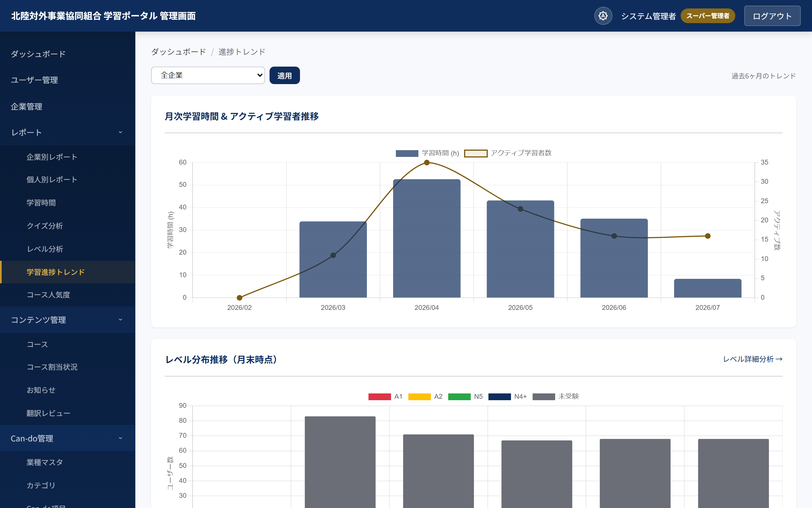Click the 過去6ヶ月のトレンド label
The image size is (812, 508).
click(x=763, y=76)
